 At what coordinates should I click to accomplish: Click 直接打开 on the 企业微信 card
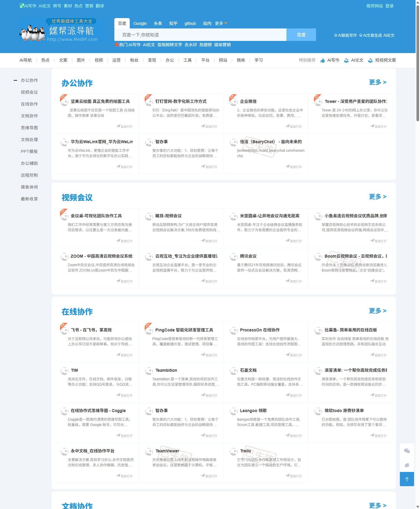pos(294,127)
